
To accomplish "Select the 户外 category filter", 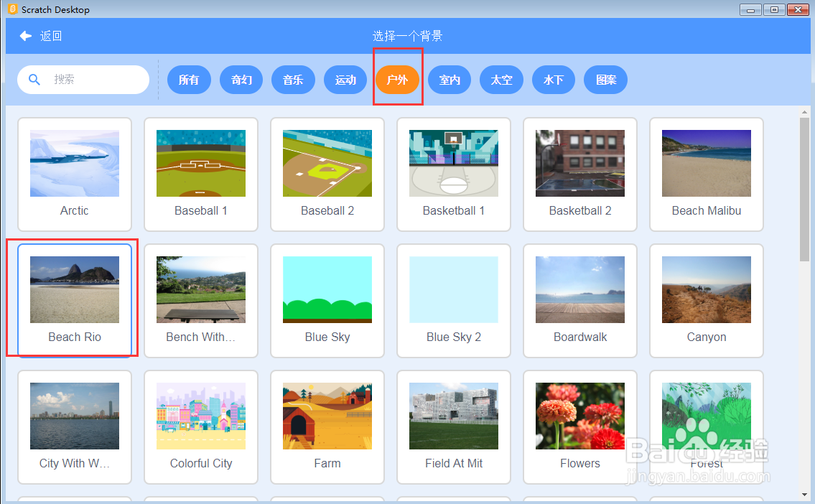I will 397,80.
